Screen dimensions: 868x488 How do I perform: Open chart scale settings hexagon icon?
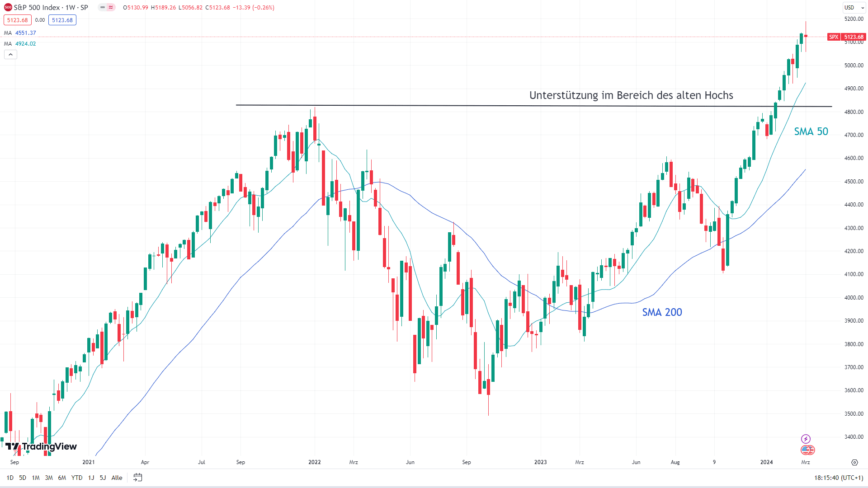click(x=854, y=462)
